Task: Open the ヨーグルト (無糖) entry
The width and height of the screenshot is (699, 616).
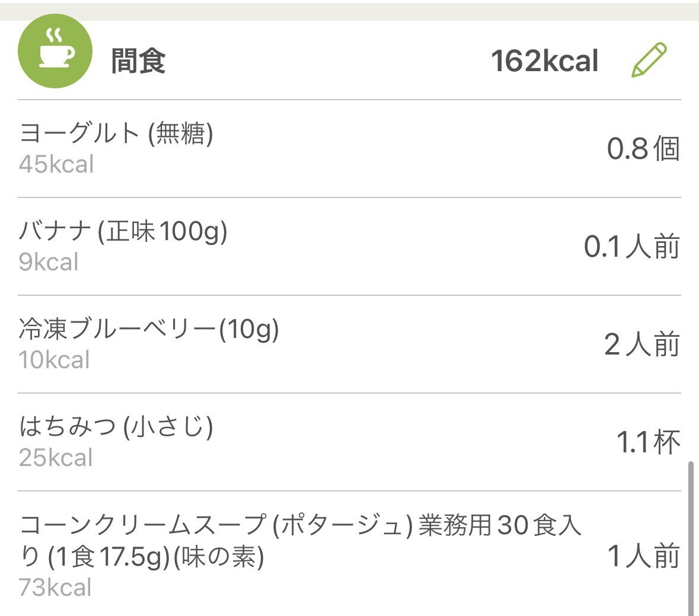Action: pyautogui.click(x=116, y=133)
